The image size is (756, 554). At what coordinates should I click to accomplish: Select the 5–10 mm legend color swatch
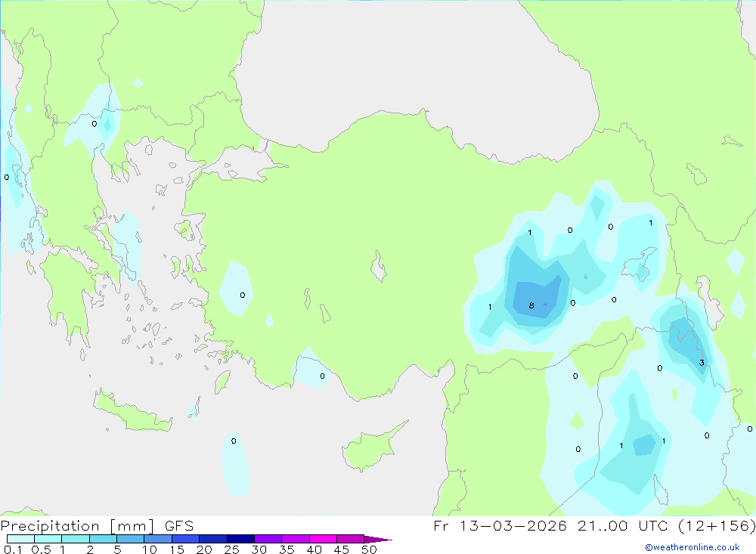tap(131, 539)
